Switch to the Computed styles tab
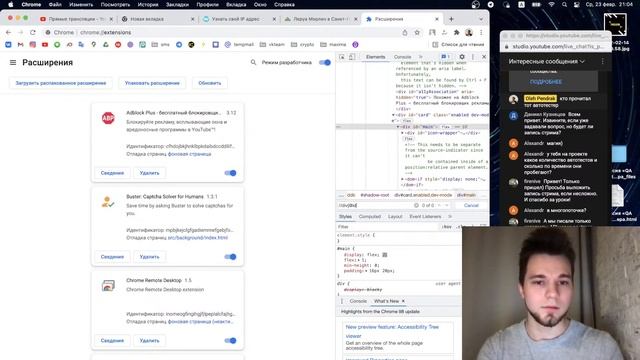 tap(370, 216)
